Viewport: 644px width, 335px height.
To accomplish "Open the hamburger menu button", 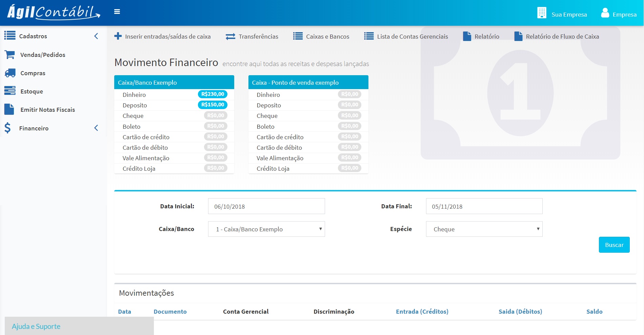I will (117, 11).
